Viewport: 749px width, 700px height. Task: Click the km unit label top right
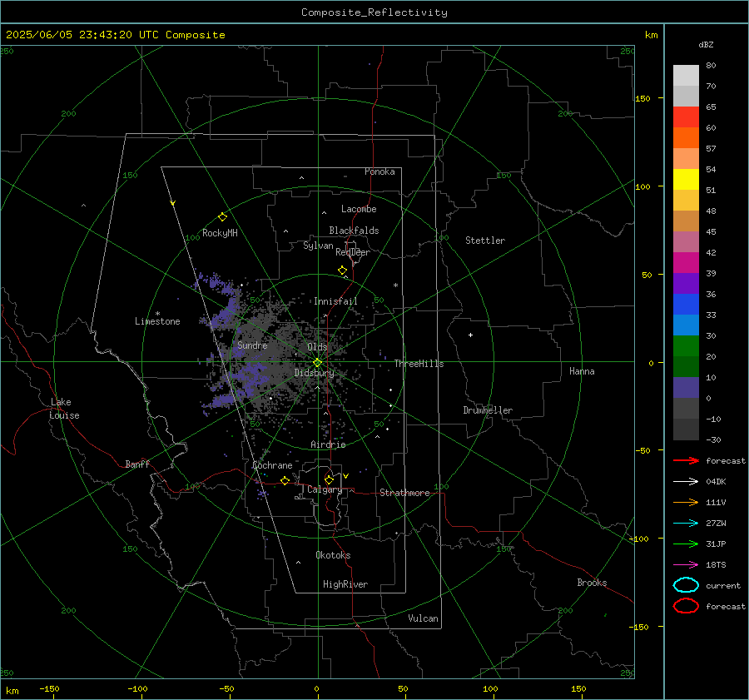pos(651,35)
